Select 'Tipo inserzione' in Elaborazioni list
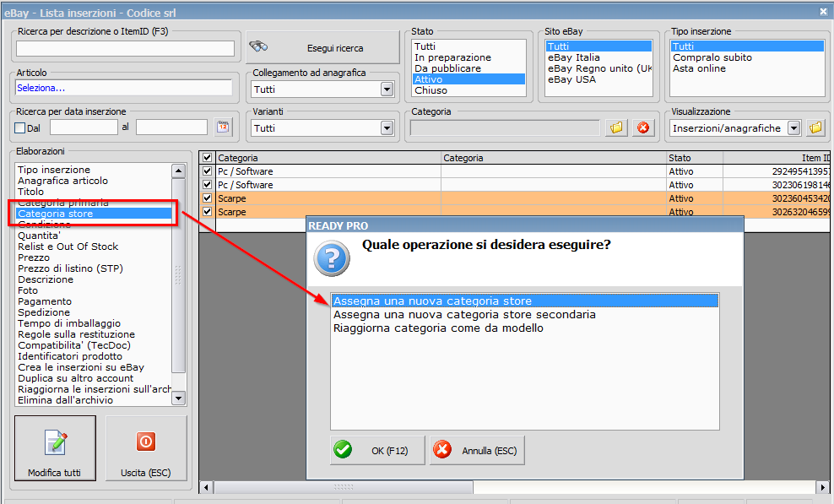 point(94,170)
